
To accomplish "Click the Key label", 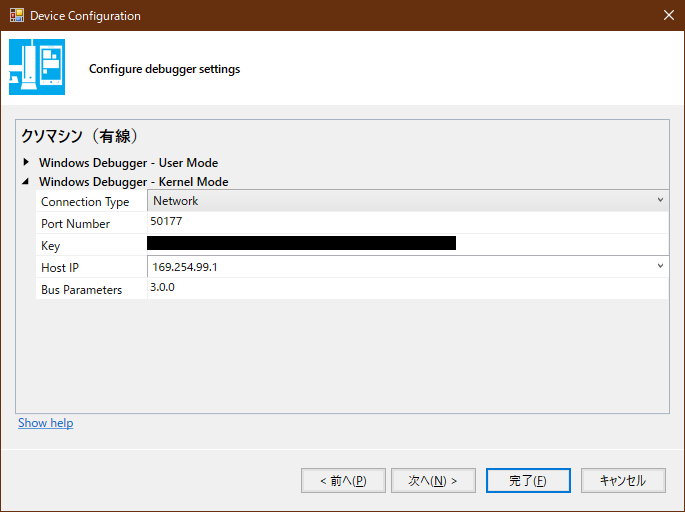I will [x=50, y=246].
